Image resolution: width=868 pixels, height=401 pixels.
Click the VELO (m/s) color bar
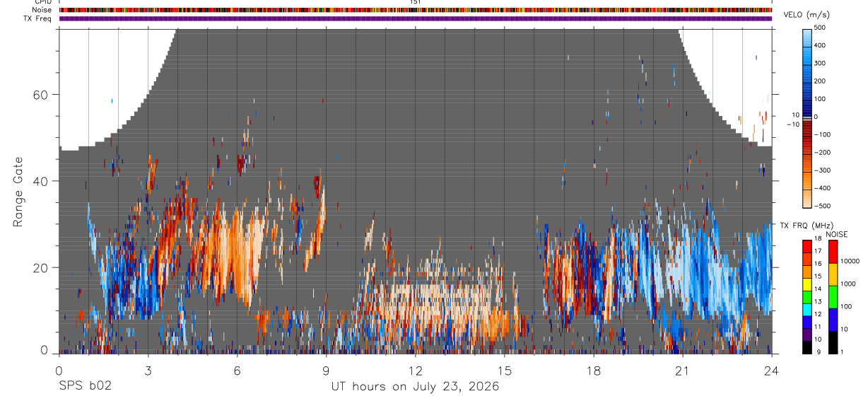coord(808,117)
